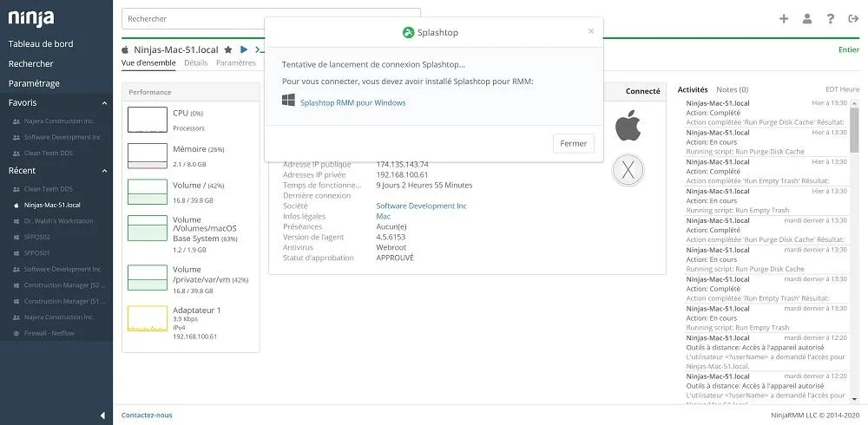This screenshot has width=868, height=425.
Task: Click Apple icon next to device title
Action: pos(125,49)
